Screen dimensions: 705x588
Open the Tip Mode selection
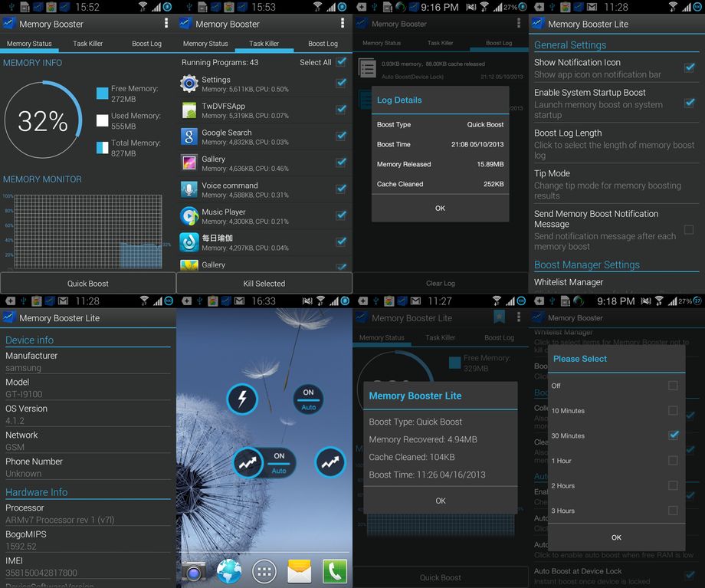[x=615, y=185]
